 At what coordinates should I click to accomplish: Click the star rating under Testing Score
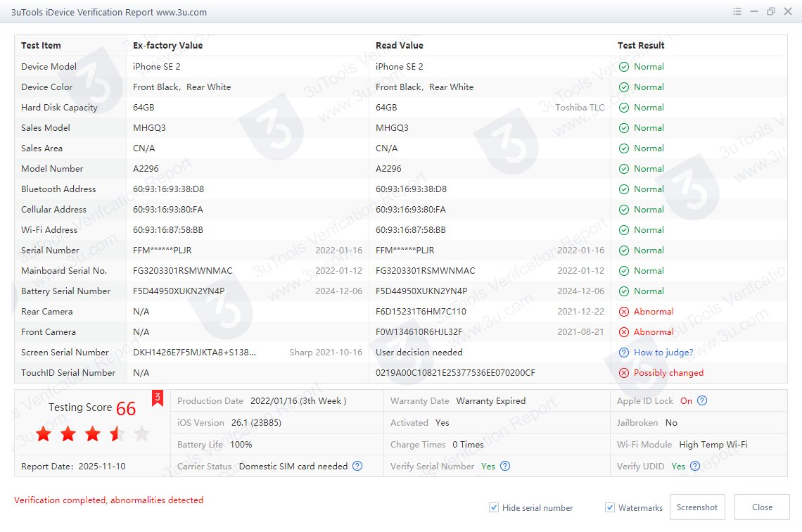pyautogui.click(x=92, y=434)
